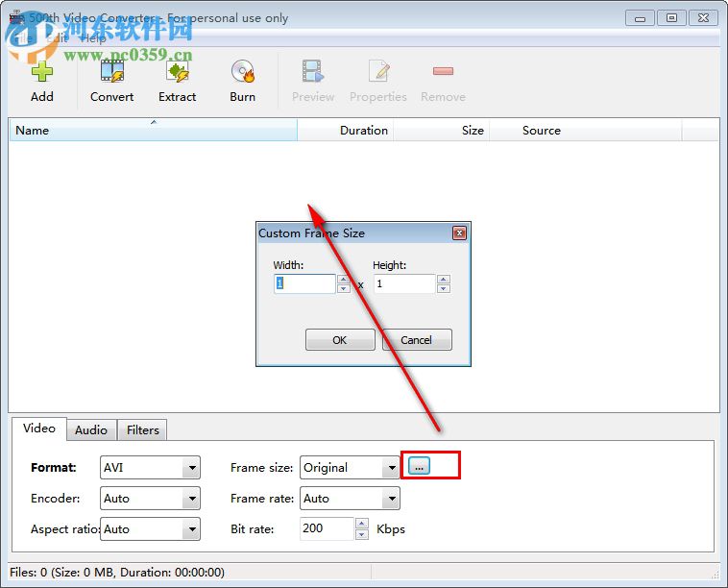Sort file list by Size column

click(x=442, y=130)
